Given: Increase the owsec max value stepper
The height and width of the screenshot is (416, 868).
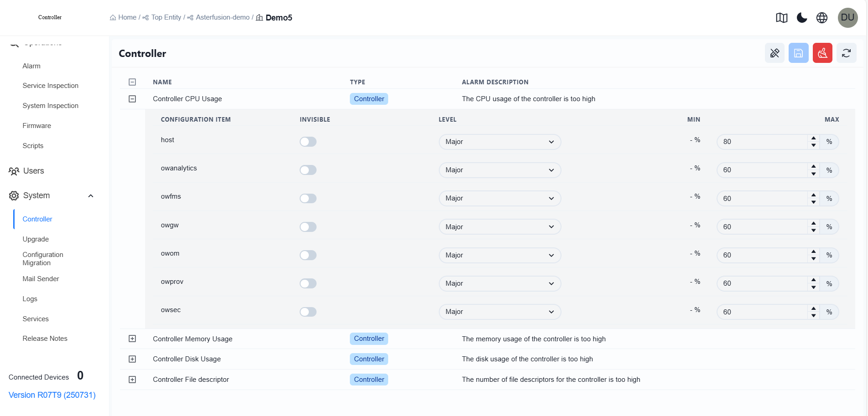Looking at the screenshot, I should (x=814, y=308).
